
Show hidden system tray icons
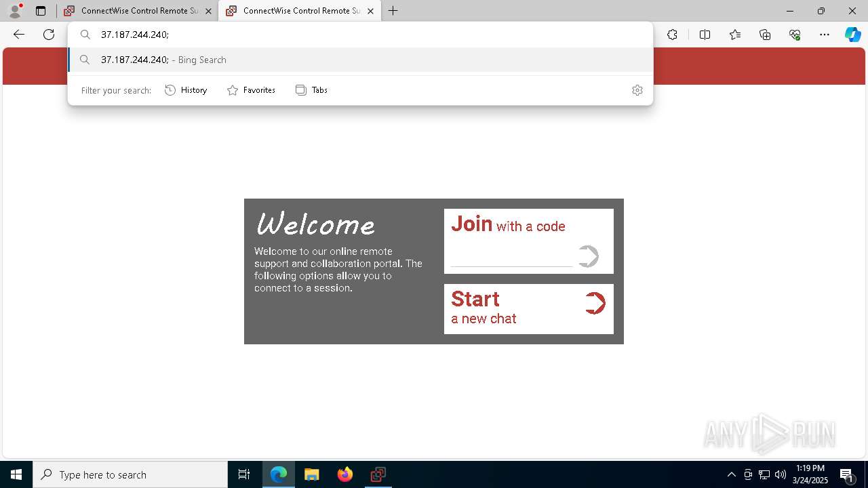(x=731, y=474)
